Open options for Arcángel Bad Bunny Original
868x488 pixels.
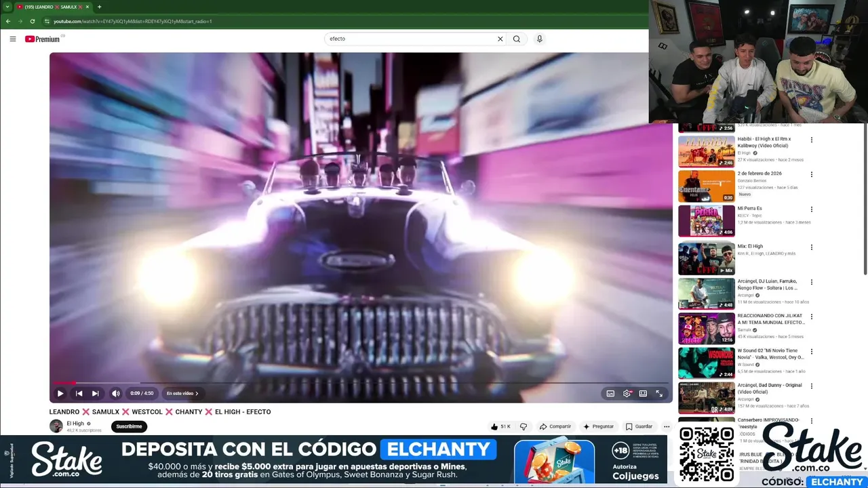point(811,386)
